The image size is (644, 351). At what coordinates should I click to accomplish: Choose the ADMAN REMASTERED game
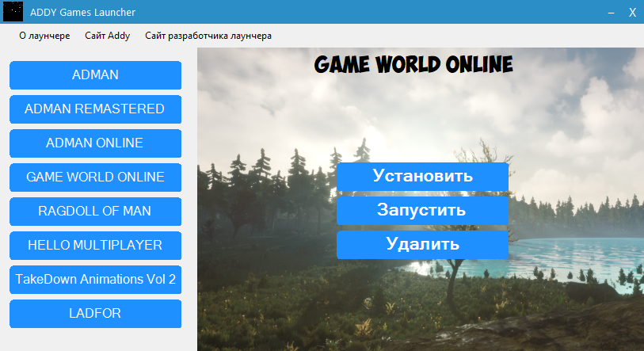pos(95,109)
